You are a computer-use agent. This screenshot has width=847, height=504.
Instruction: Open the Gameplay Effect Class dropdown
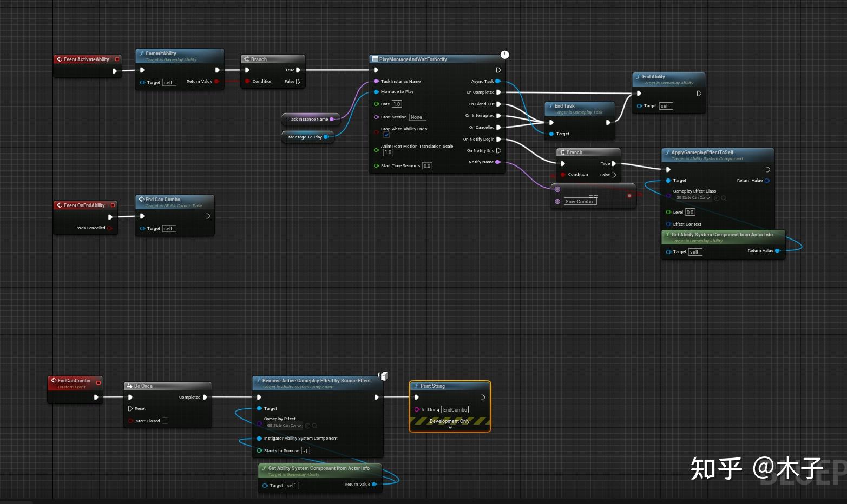pyautogui.click(x=693, y=198)
